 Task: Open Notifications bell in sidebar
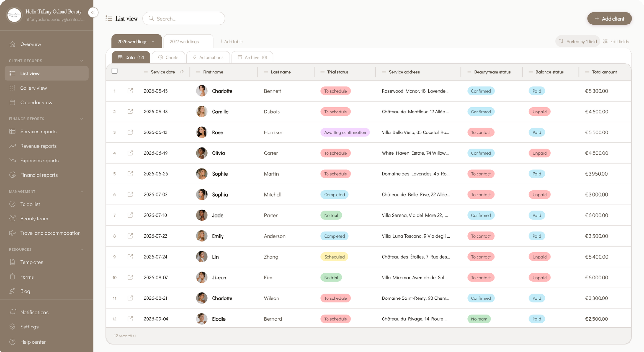pos(13,312)
